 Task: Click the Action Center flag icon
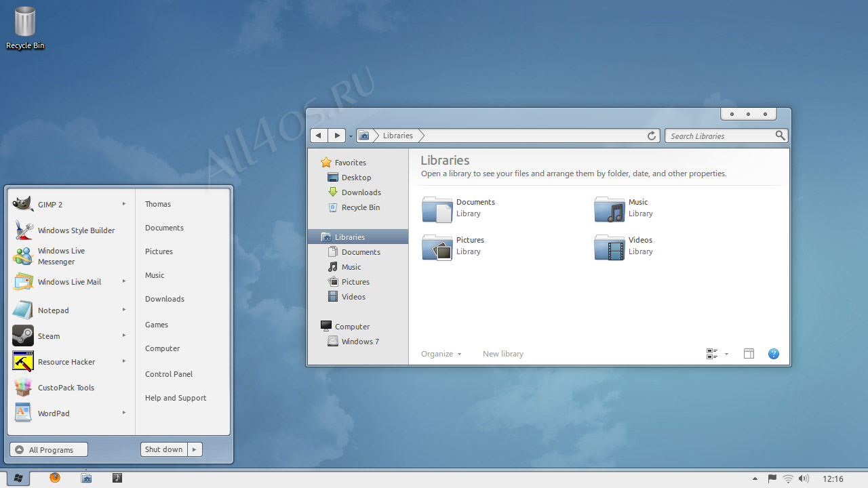tap(772, 479)
